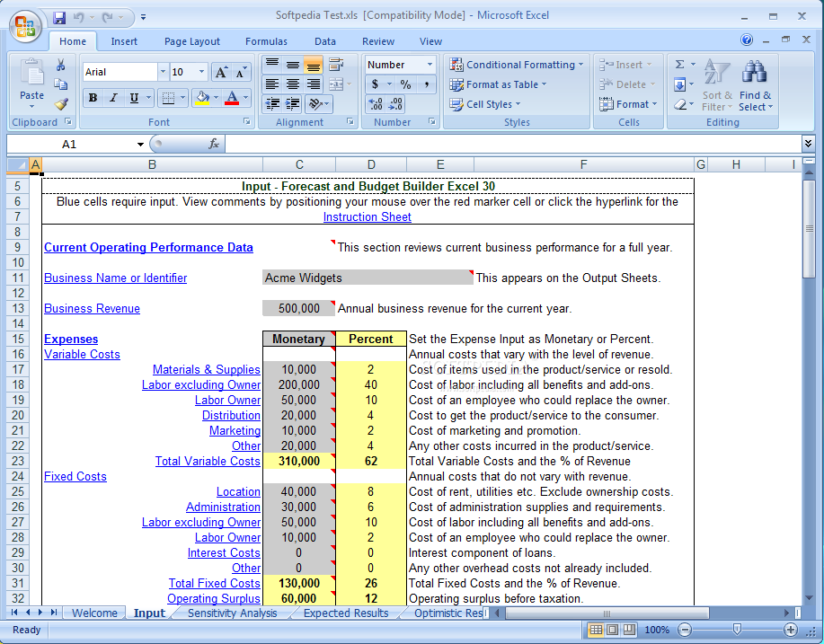824x644 pixels.
Task: Decrease font size with Shrink Font
Action: point(240,72)
